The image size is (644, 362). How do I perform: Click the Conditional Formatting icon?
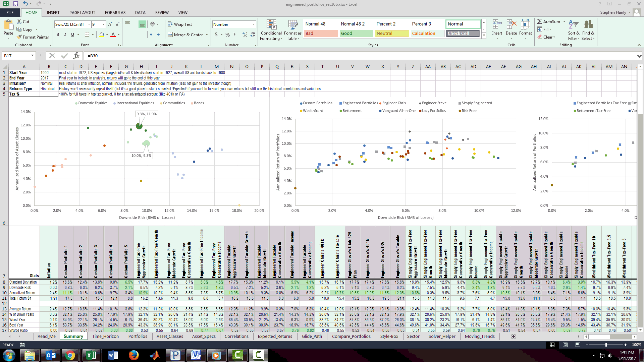pos(271,24)
